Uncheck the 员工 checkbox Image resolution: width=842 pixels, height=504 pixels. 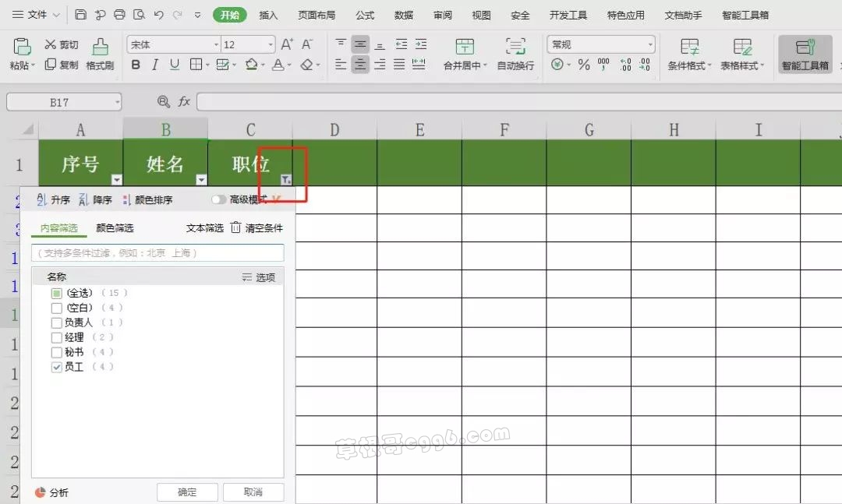pos(57,367)
